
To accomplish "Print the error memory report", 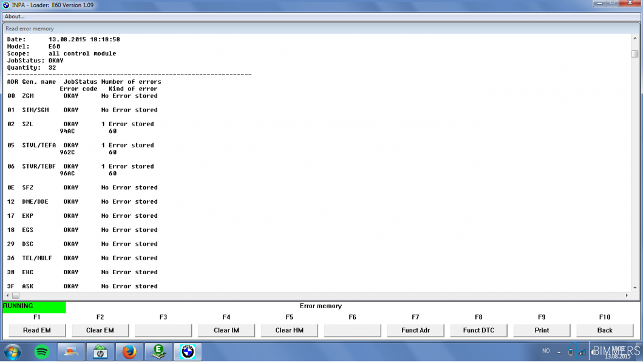I will coord(542,330).
